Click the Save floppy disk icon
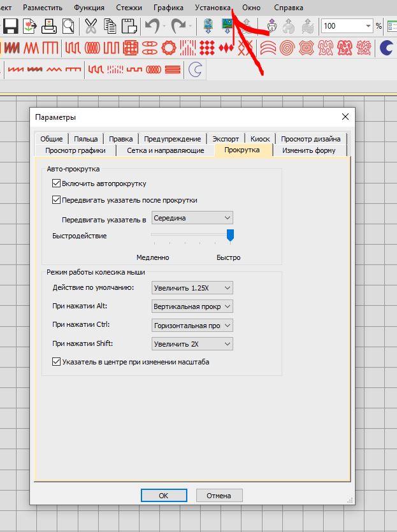This screenshot has width=397, height=532. pos(10,26)
